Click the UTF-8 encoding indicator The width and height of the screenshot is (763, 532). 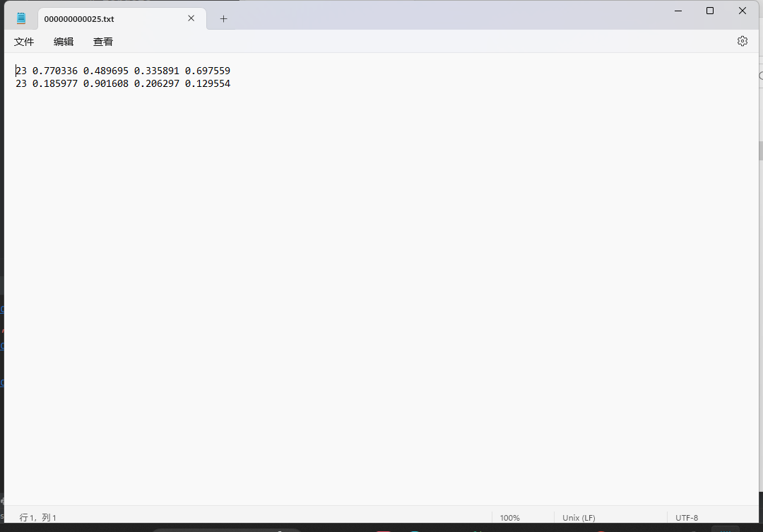pos(686,517)
